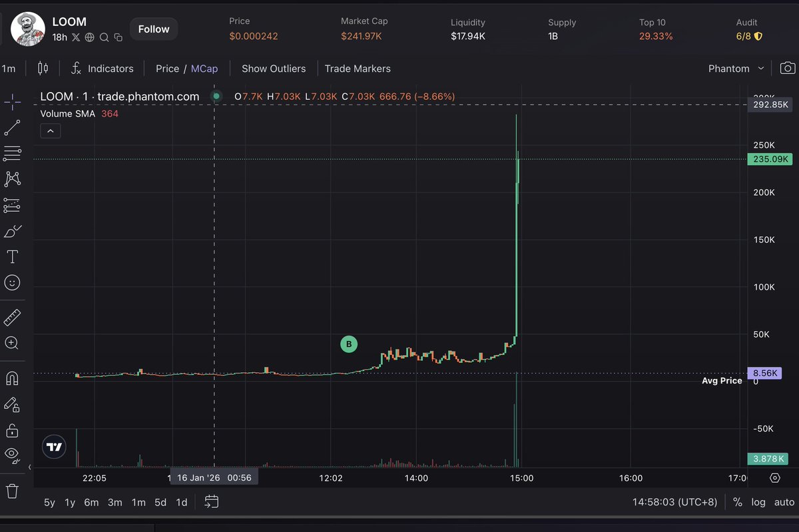Open the candlestick chart type selector

(x=43, y=68)
